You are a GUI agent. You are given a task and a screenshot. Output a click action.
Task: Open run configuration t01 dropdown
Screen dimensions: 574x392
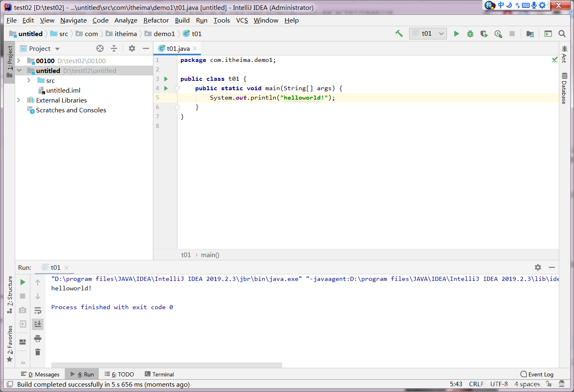coord(428,34)
